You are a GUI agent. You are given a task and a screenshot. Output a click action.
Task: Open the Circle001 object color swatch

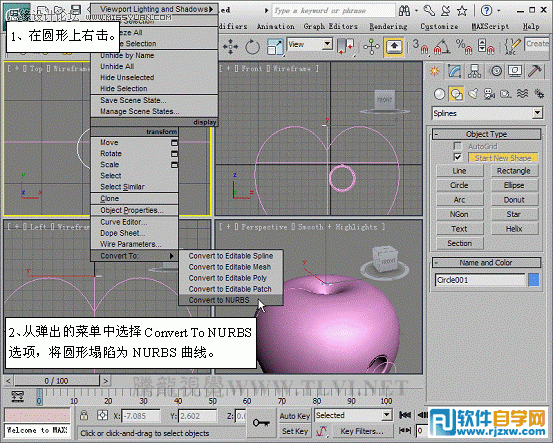coord(534,280)
